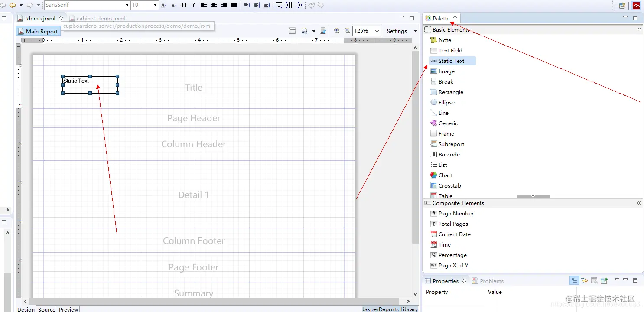Switch to the cabinet-demo.jrxml editor tab

pos(97,19)
